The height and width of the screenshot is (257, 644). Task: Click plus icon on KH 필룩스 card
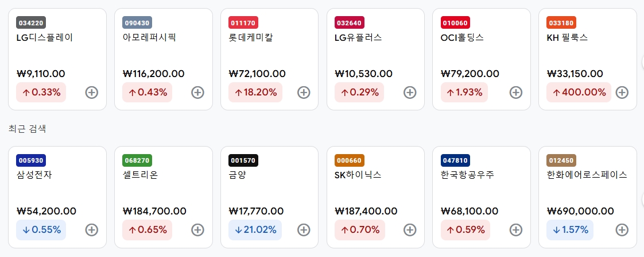622,93
